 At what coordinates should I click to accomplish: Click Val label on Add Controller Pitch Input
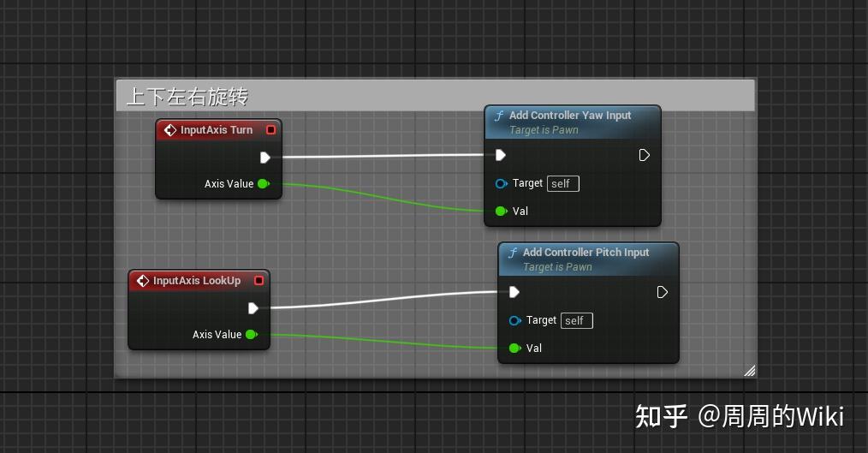pyautogui.click(x=533, y=348)
